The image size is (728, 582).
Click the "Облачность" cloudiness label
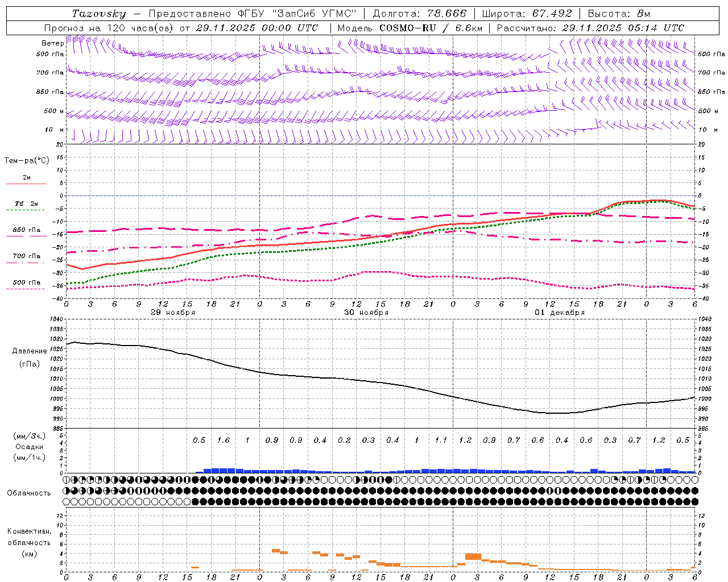[x=29, y=493]
